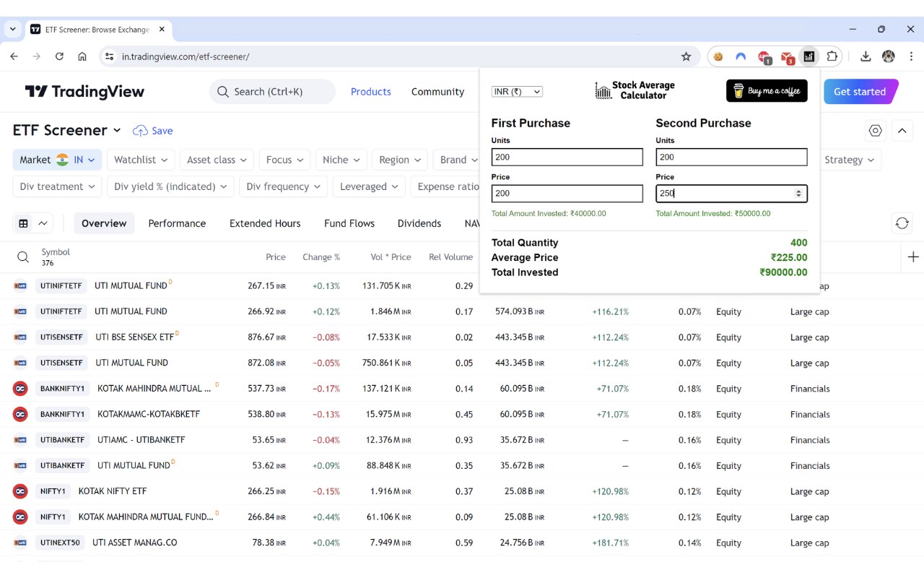Open the screener settings hexagon icon
The width and height of the screenshot is (924, 578).
[876, 131]
